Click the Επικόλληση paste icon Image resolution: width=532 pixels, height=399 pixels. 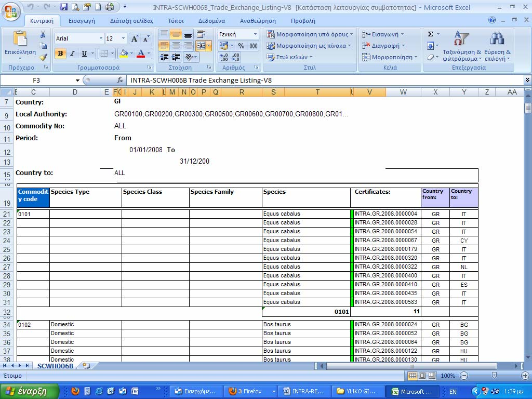point(20,38)
